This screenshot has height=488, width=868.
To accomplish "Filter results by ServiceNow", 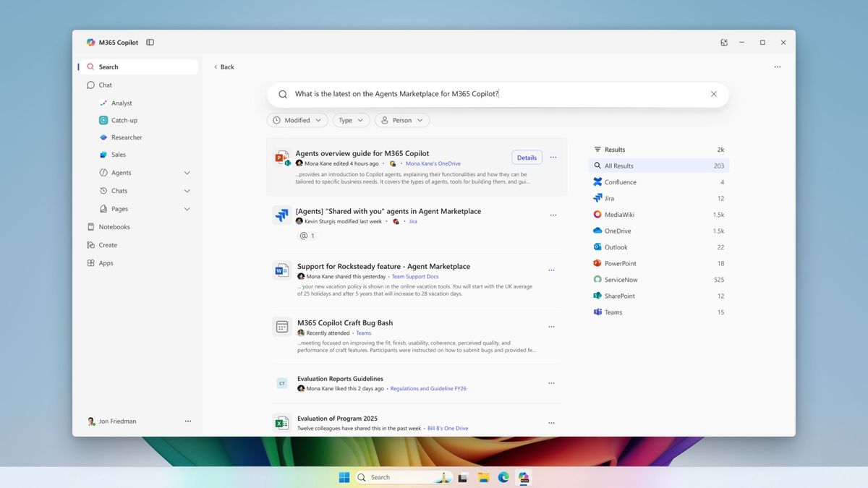I will click(621, 279).
